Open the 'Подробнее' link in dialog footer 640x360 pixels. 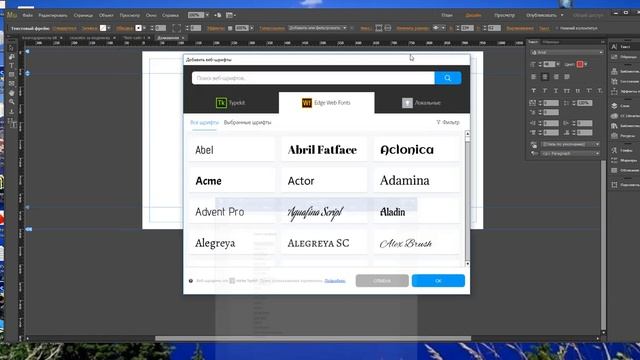335,281
